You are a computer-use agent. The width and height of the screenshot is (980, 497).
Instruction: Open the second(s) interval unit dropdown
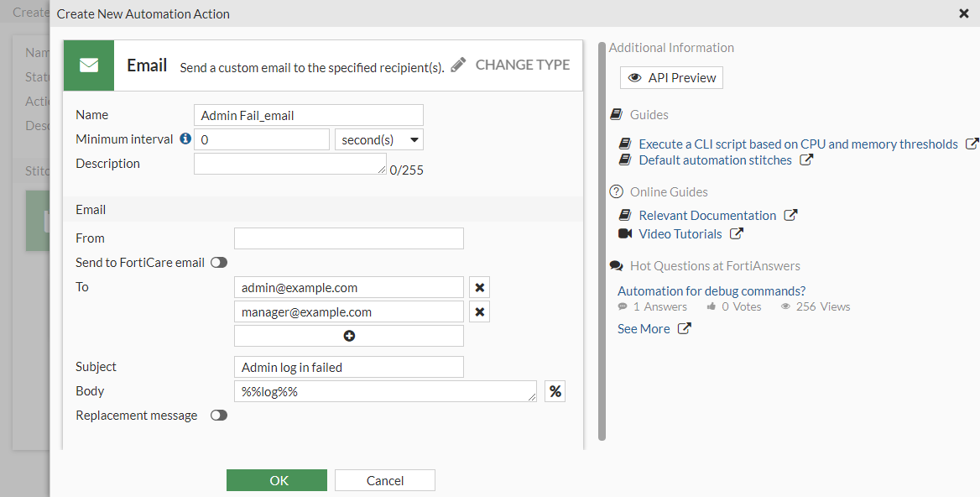point(378,140)
